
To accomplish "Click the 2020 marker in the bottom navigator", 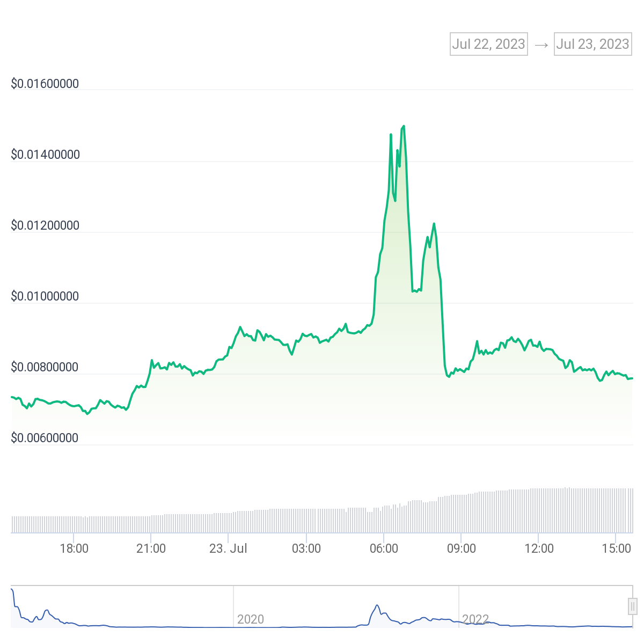I will pos(250,619).
